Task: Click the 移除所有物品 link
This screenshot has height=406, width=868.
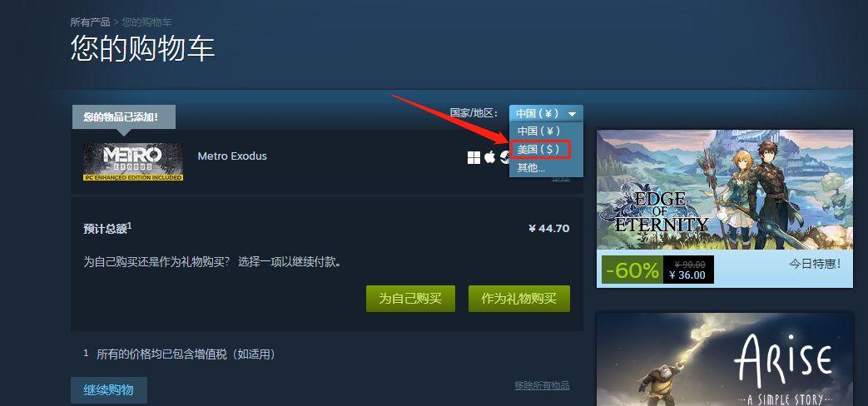Action: (x=542, y=385)
